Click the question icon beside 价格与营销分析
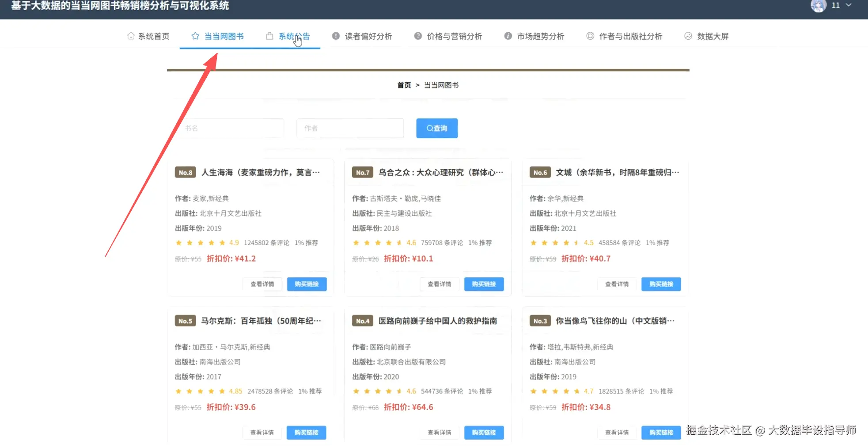 point(418,36)
